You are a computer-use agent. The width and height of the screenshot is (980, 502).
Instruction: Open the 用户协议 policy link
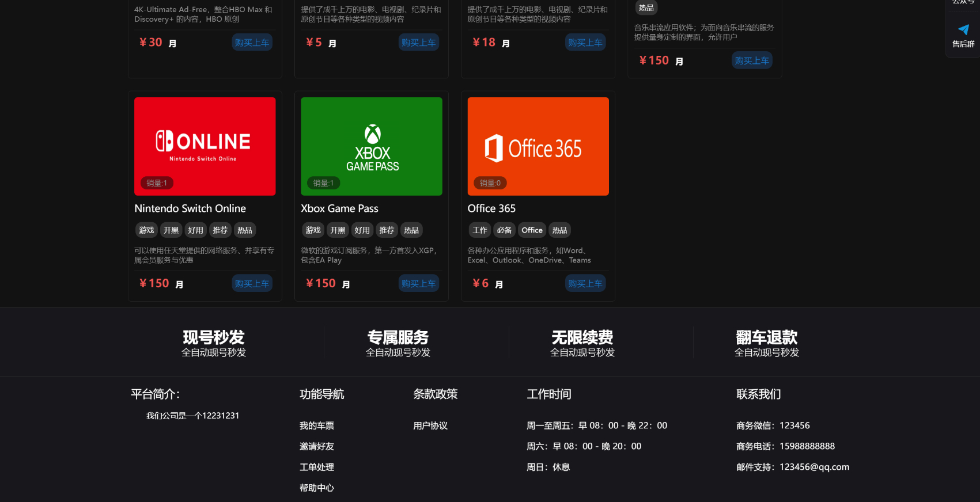pyautogui.click(x=430, y=426)
